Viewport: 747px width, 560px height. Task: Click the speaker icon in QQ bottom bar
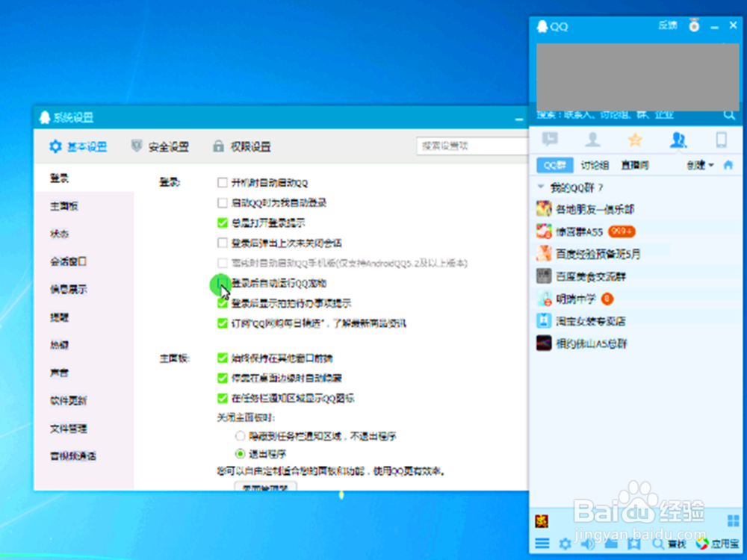(588, 544)
